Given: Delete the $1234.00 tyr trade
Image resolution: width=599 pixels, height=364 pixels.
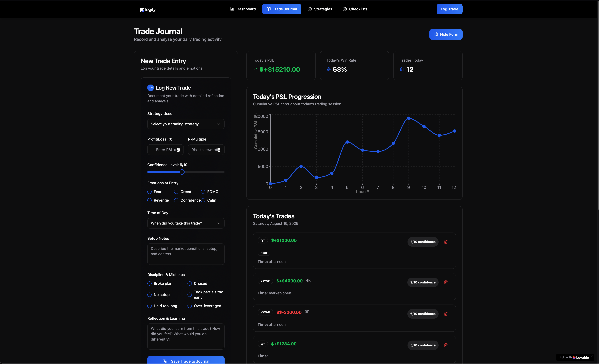Looking at the screenshot, I should pyautogui.click(x=446, y=345).
